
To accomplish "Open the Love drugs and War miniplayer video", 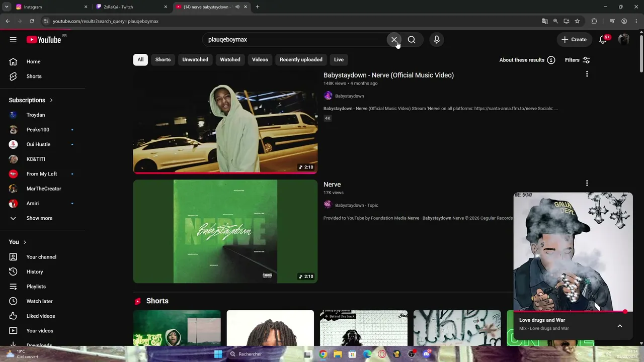I will [573, 252].
